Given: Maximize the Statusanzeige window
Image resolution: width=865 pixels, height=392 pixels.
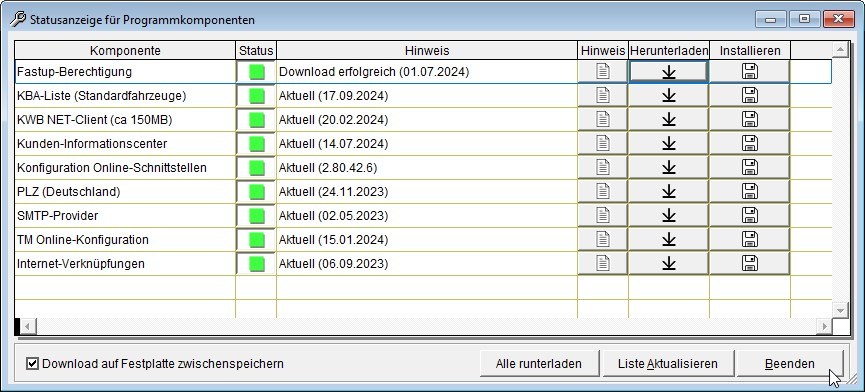Looking at the screenshot, I should click(x=804, y=19).
